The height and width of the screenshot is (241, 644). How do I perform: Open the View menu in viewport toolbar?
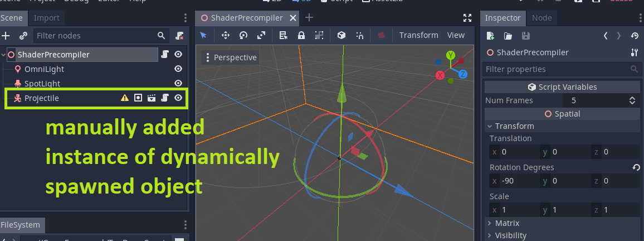(x=456, y=35)
